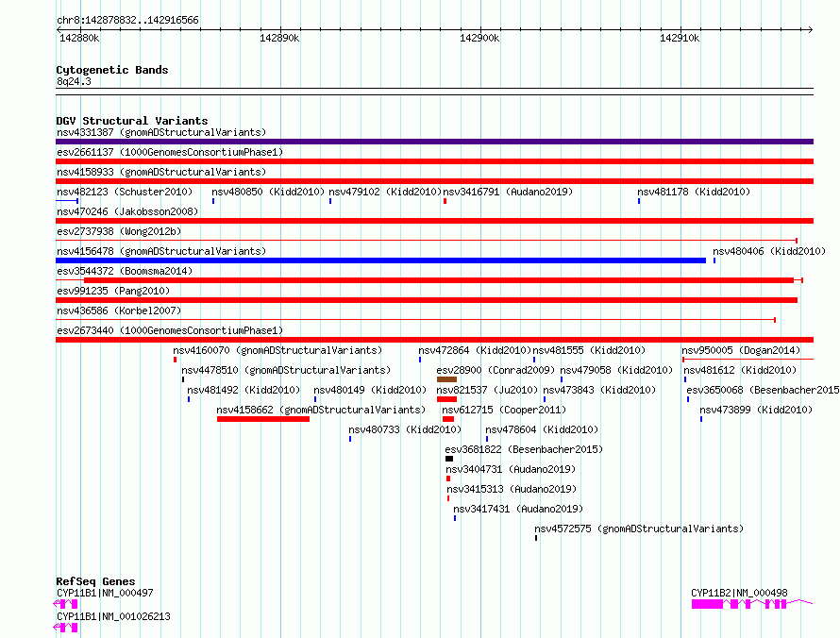Click nsv473843 Kidd2010 variant label
Viewport: 840px width, 638px height.
(x=599, y=390)
